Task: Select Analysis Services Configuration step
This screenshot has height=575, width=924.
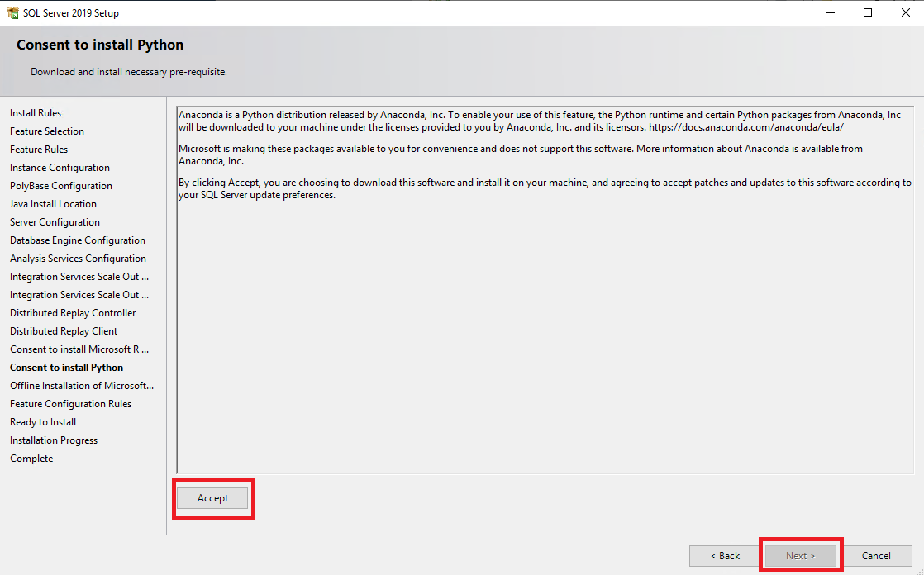Action: [78, 259]
